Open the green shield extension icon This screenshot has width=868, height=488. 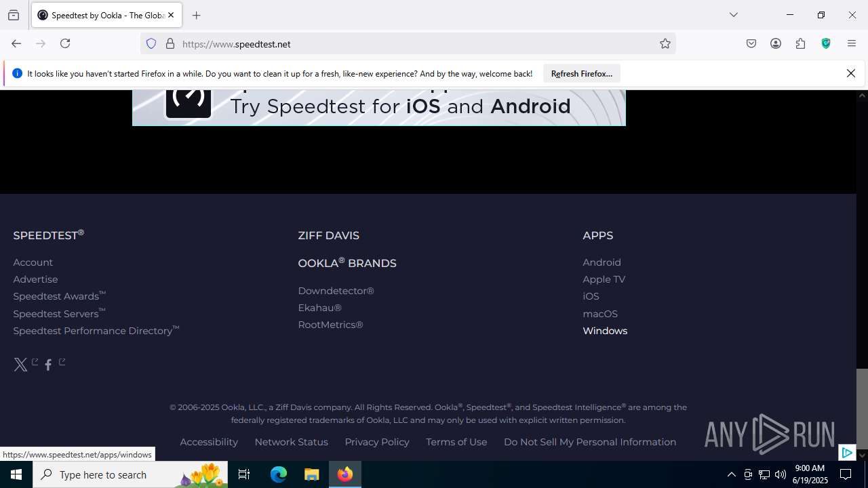(826, 43)
